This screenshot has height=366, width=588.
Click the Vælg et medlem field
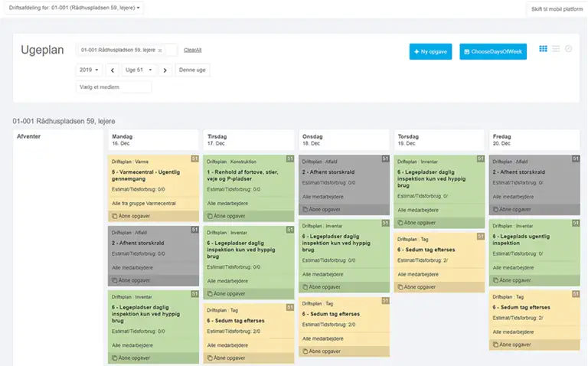click(113, 87)
